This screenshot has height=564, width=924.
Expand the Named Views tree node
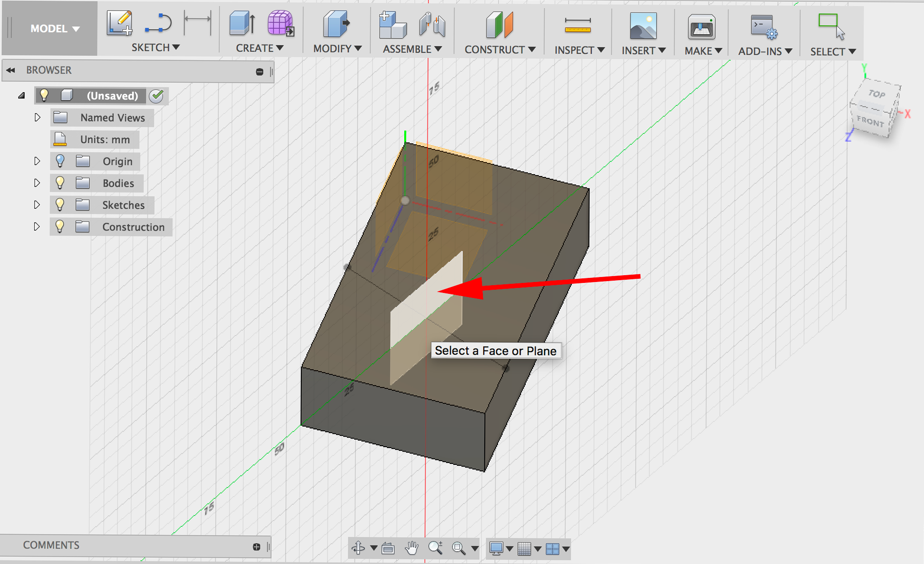(37, 117)
